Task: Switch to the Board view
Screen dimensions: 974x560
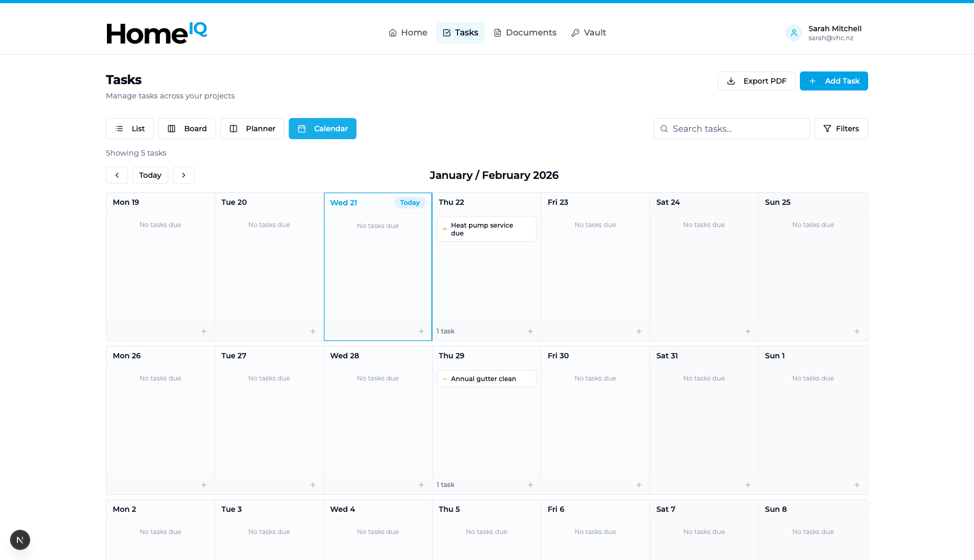Action: (187, 129)
